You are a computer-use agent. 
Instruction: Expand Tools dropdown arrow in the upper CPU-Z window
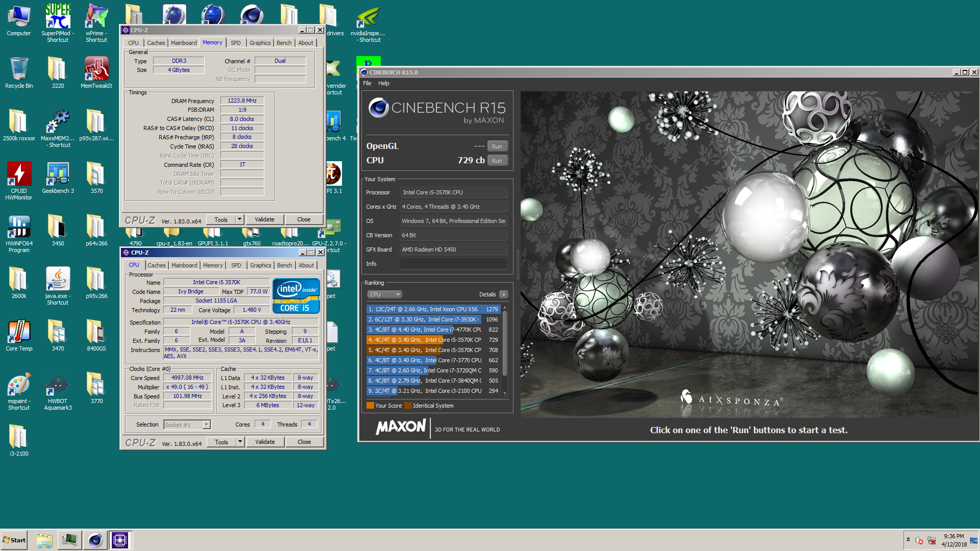click(x=239, y=219)
